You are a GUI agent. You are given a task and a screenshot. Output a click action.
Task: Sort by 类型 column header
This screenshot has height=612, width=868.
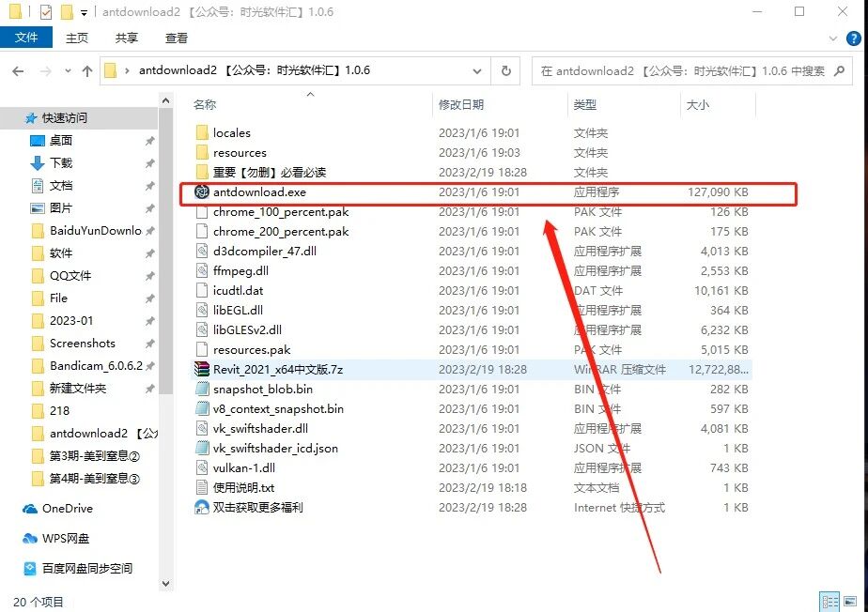click(x=584, y=104)
